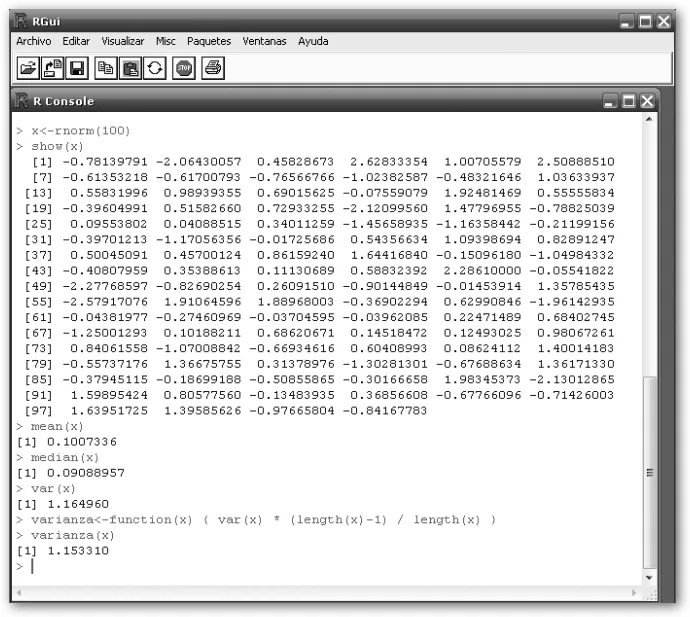Open the Visualizar menu
The height and width of the screenshot is (617, 690).
click(x=122, y=41)
